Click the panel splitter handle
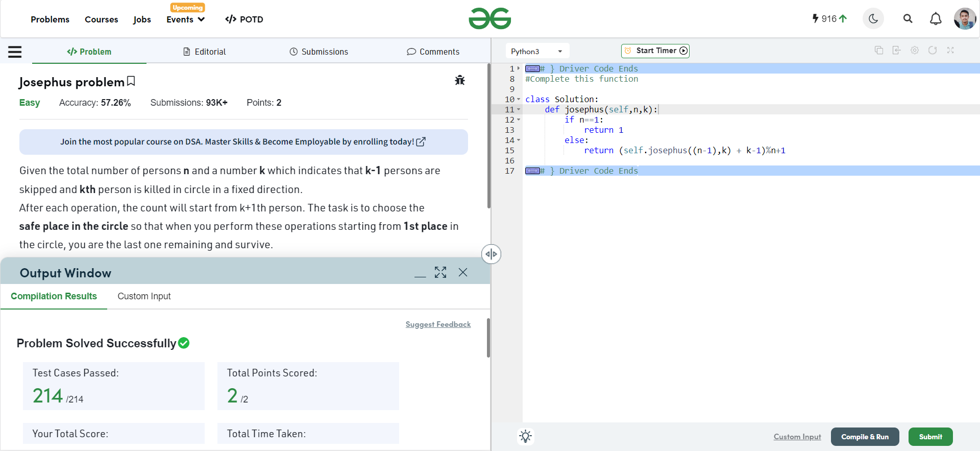This screenshot has width=980, height=451. 491,254
